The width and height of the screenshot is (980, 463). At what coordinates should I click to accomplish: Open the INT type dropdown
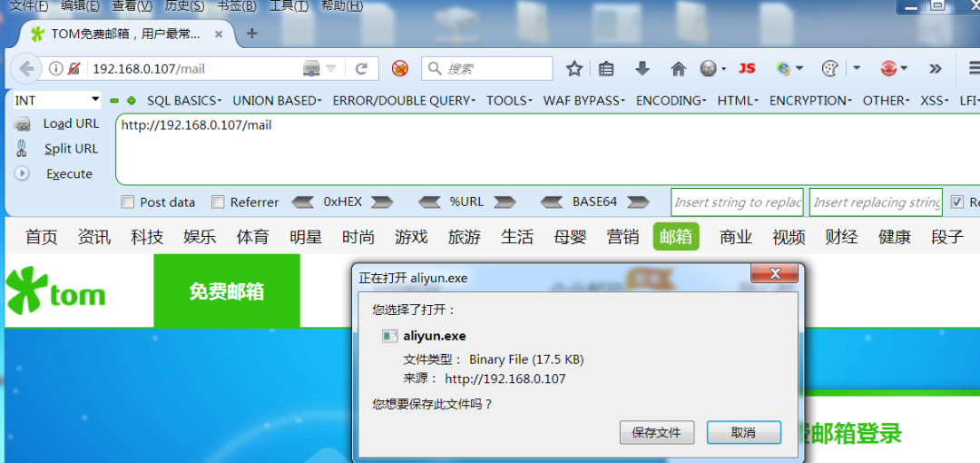(x=56, y=100)
